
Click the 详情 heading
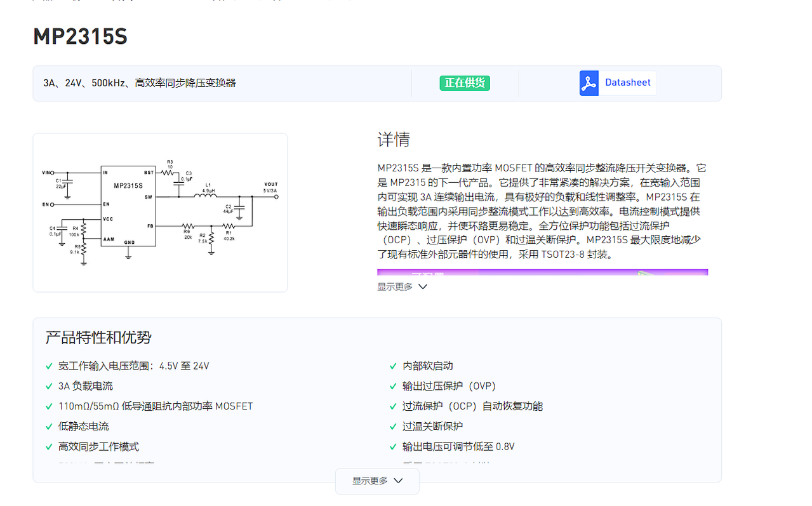click(x=394, y=140)
